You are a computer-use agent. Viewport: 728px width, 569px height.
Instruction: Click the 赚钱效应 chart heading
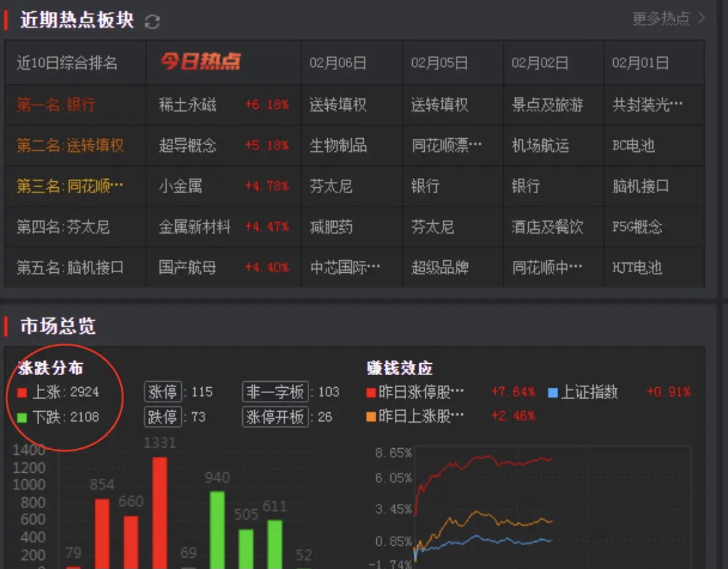click(x=400, y=368)
